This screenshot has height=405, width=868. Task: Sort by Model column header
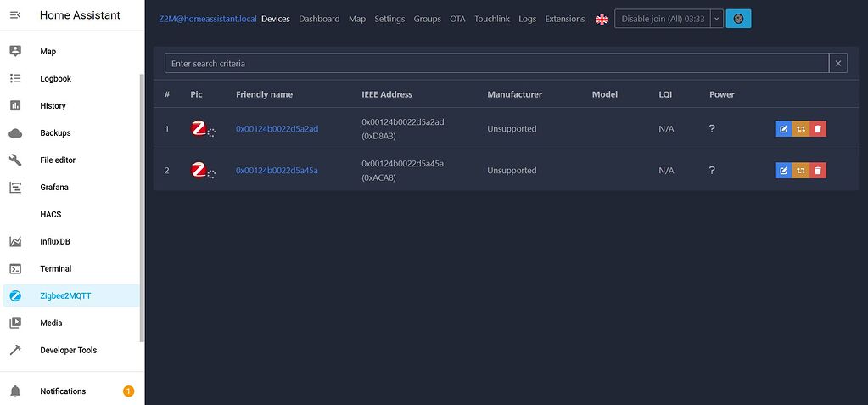tap(604, 94)
